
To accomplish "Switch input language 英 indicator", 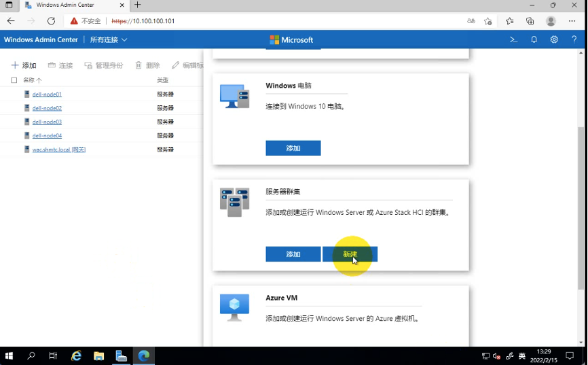I will 521,355.
